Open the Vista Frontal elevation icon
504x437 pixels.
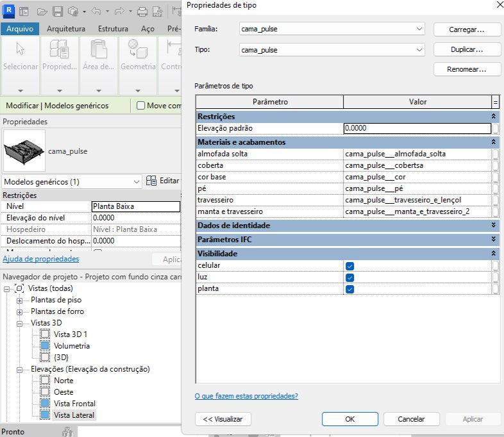[45, 404]
